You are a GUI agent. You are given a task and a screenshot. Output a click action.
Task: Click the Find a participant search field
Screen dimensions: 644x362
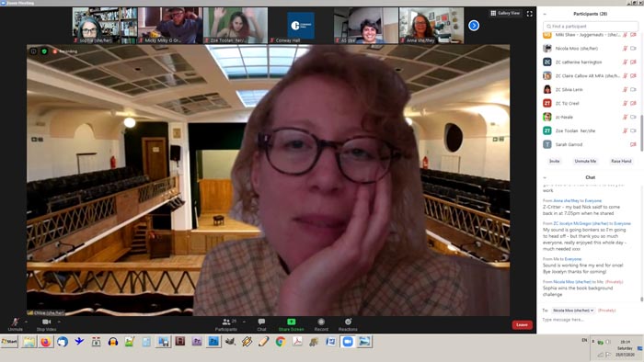pyautogui.click(x=591, y=27)
